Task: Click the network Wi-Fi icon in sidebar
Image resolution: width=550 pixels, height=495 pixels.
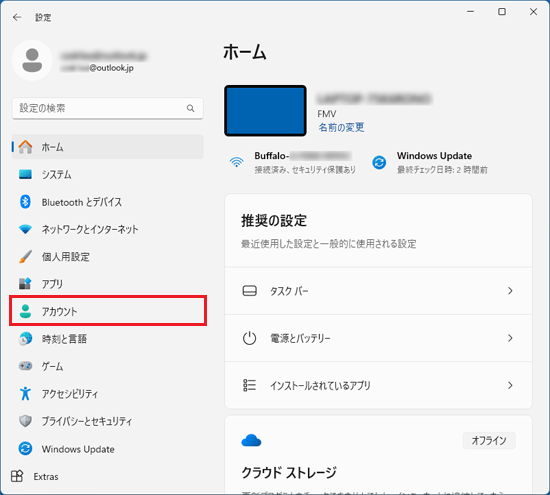Action: [25, 229]
